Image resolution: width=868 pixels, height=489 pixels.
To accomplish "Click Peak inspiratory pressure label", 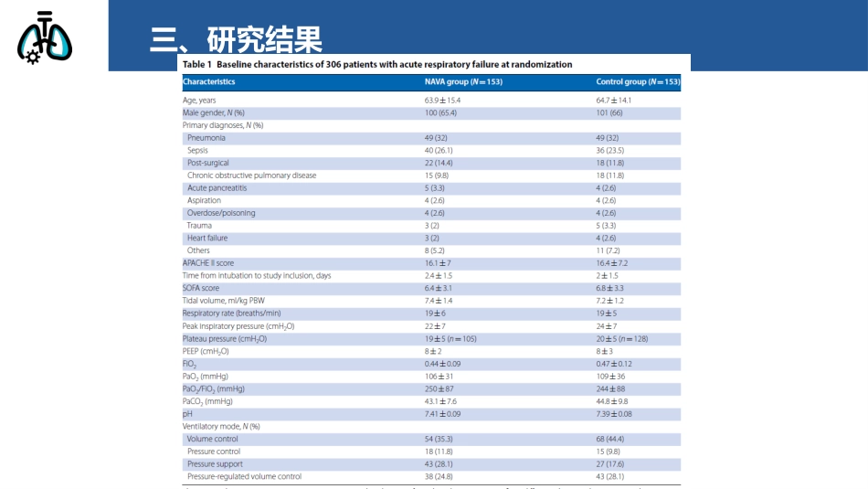I will (238, 326).
